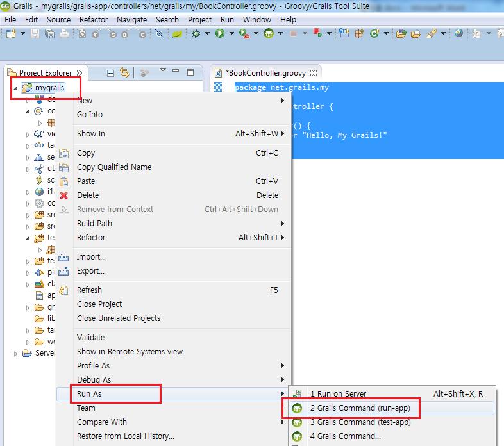Select the BookController.groovy editor tab
Screen dimensions: 504x446
click(265, 73)
